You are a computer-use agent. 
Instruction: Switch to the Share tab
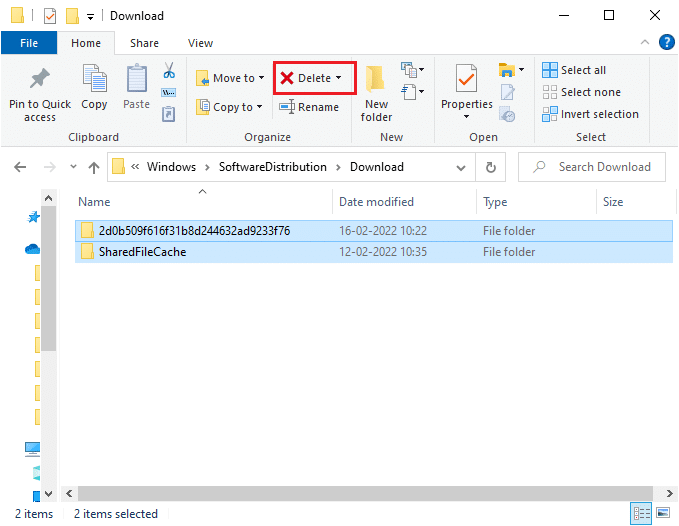(144, 43)
